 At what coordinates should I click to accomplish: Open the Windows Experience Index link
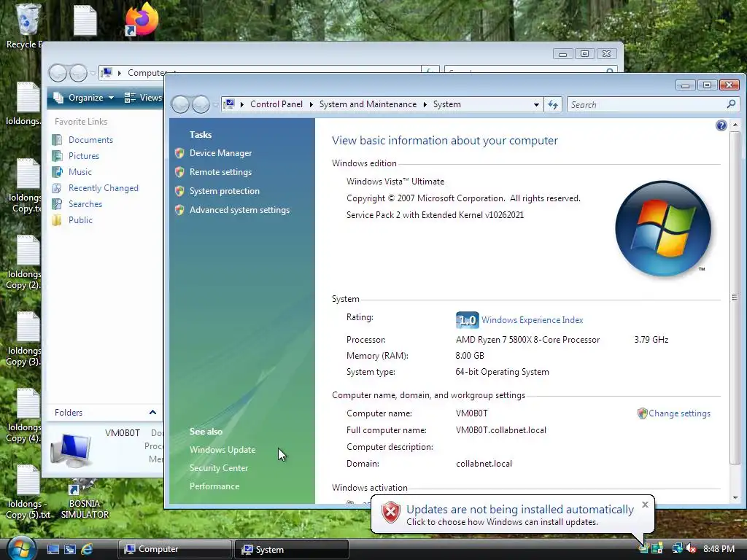[532, 320]
